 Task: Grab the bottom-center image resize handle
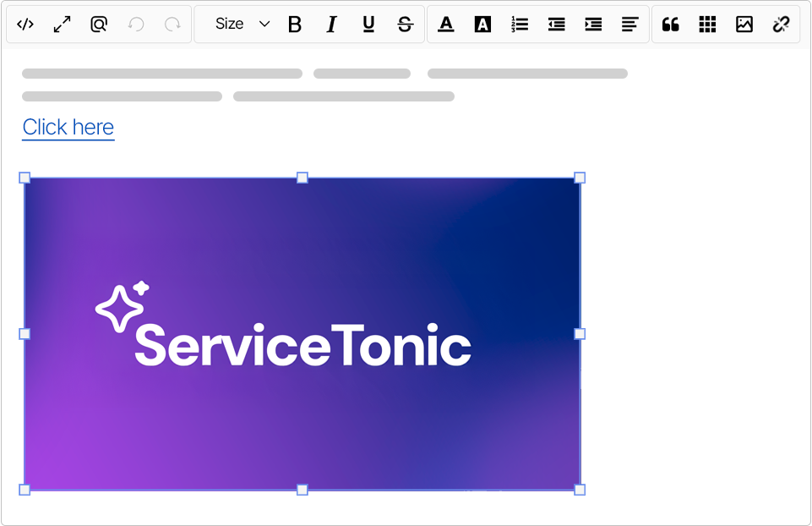[x=302, y=490]
